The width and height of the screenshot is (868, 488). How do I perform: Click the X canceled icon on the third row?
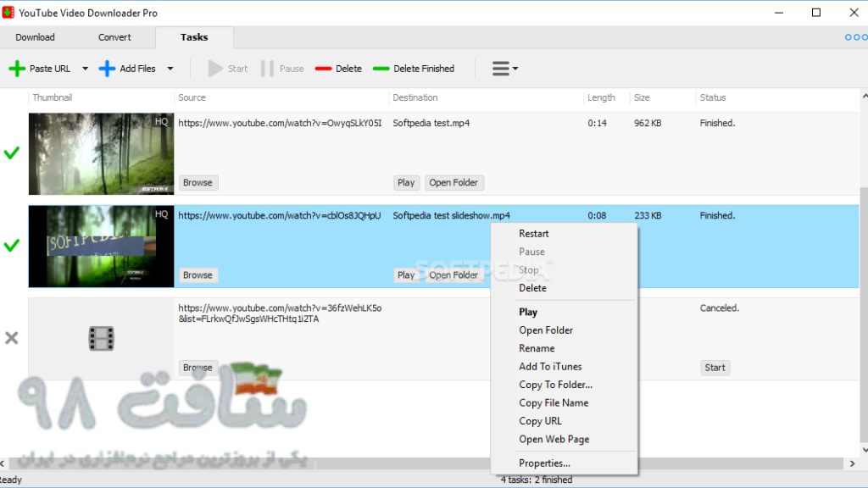(12, 337)
